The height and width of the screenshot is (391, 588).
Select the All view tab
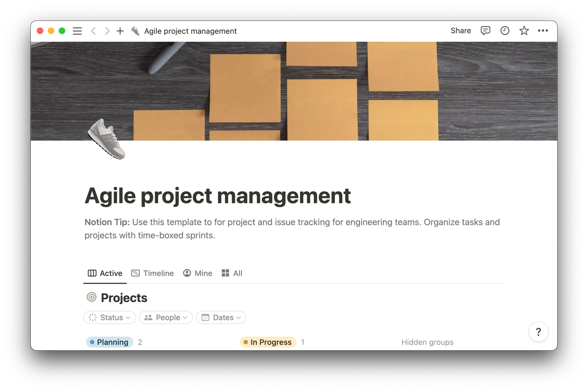232,273
